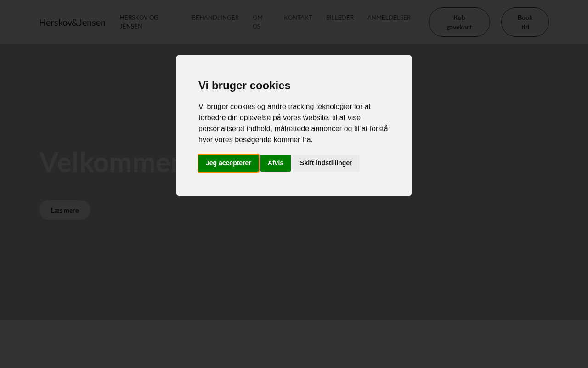The image size is (588, 368).
Task: View the ANMELDELSER page
Action: pos(389,17)
